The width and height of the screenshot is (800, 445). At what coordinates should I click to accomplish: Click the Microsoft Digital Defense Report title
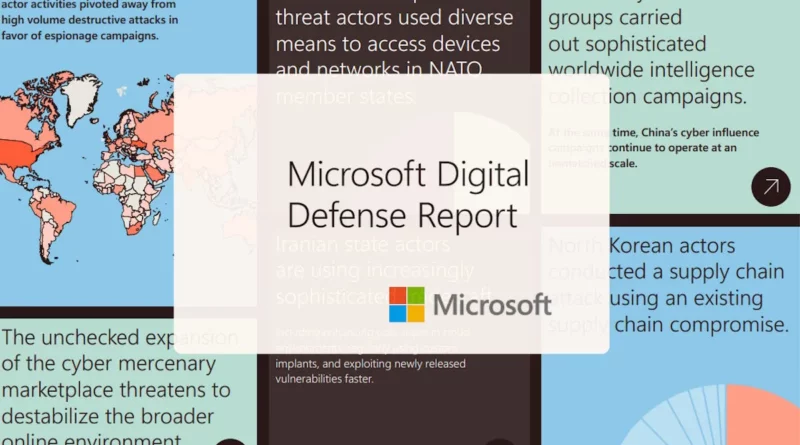pyautogui.click(x=408, y=194)
